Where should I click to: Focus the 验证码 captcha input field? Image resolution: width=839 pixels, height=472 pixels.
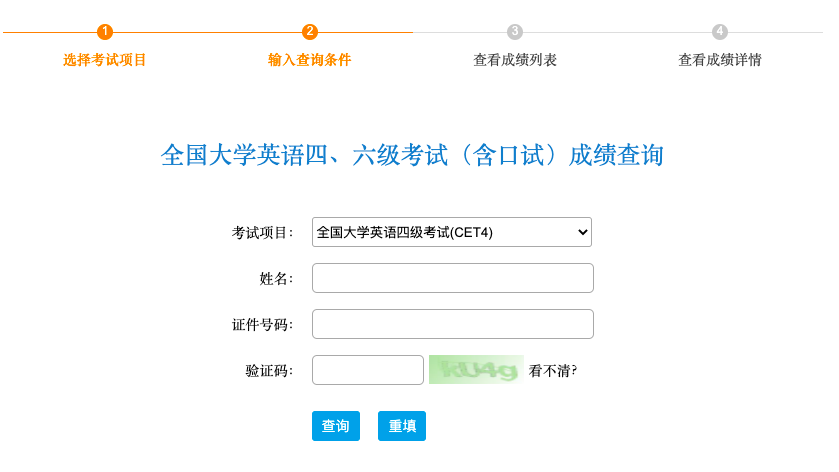368,370
